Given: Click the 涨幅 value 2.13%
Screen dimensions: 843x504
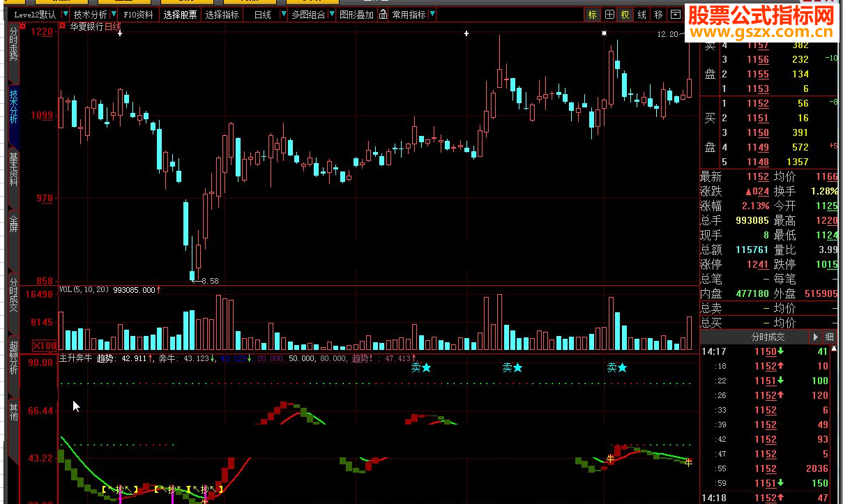Looking at the screenshot, I should click(x=757, y=206).
